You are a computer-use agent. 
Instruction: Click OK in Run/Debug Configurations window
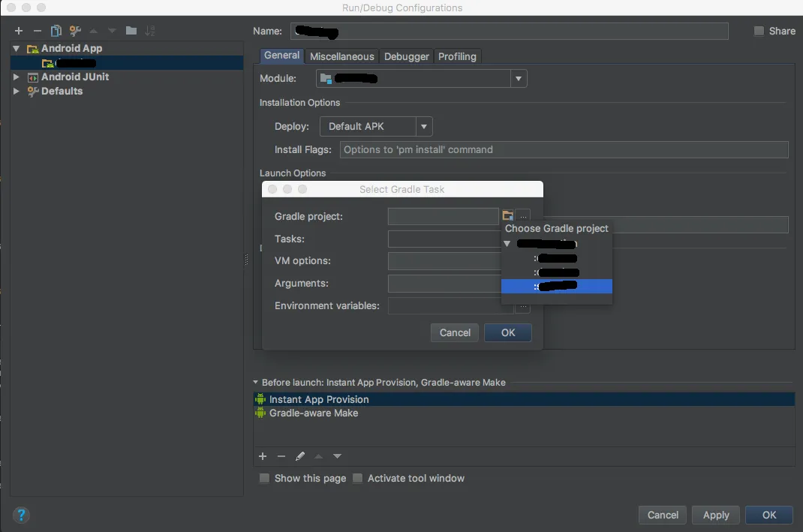click(x=769, y=515)
